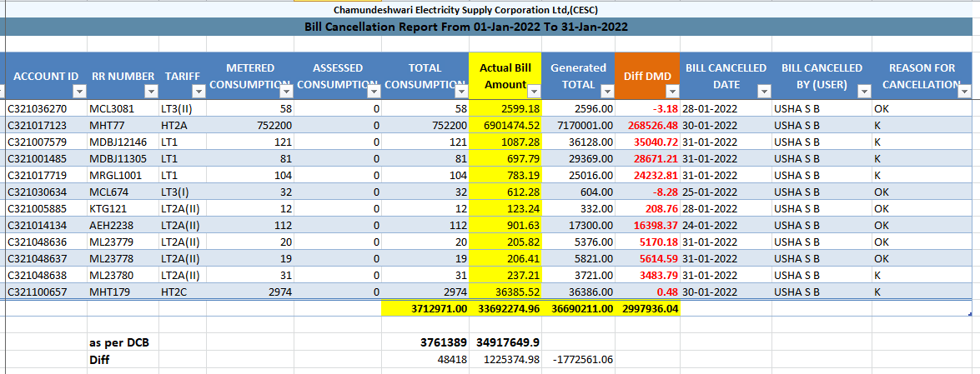Select Diff value 48418
The image size is (980, 374).
click(425, 359)
